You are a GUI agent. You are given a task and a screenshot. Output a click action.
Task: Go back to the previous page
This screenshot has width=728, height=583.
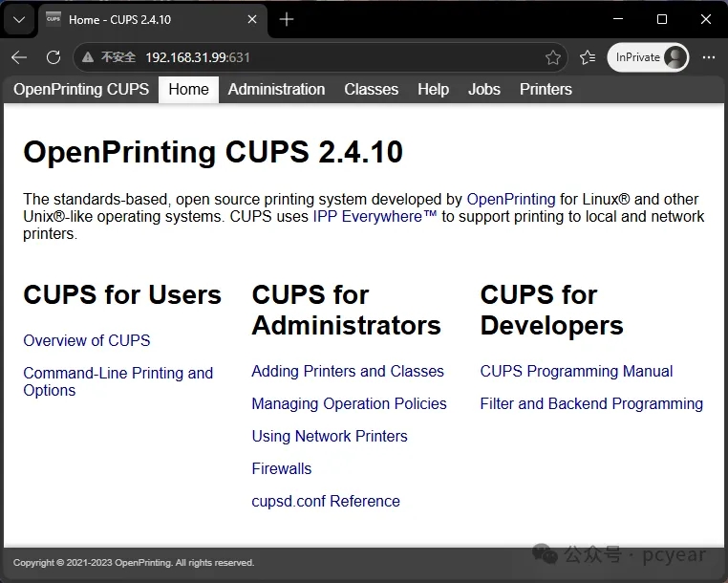click(19, 57)
